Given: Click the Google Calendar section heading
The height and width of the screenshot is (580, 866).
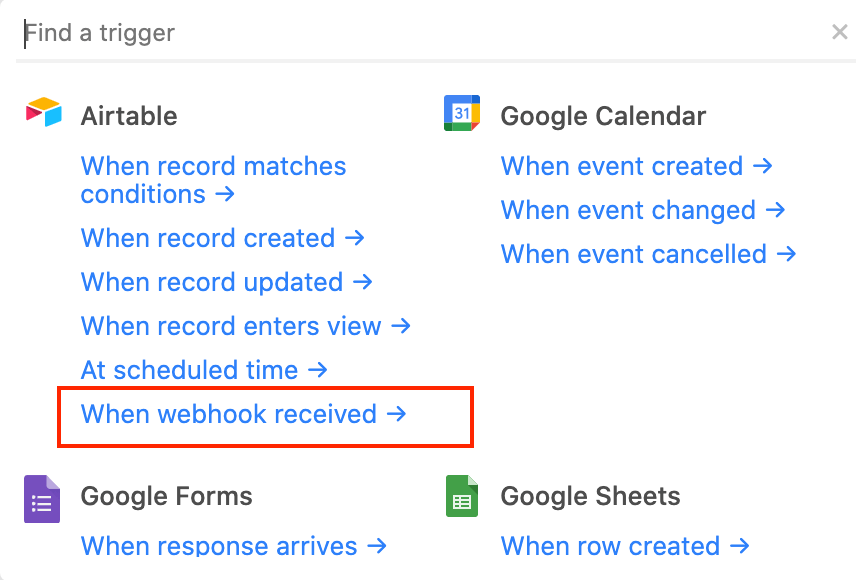Looking at the screenshot, I should click(603, 116).
